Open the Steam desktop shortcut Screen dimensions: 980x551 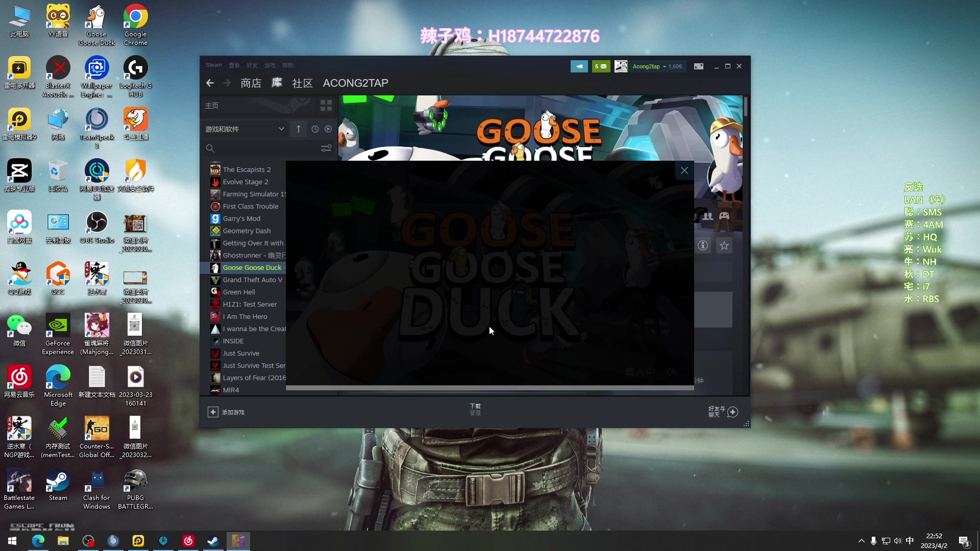(x=58, y=485)
